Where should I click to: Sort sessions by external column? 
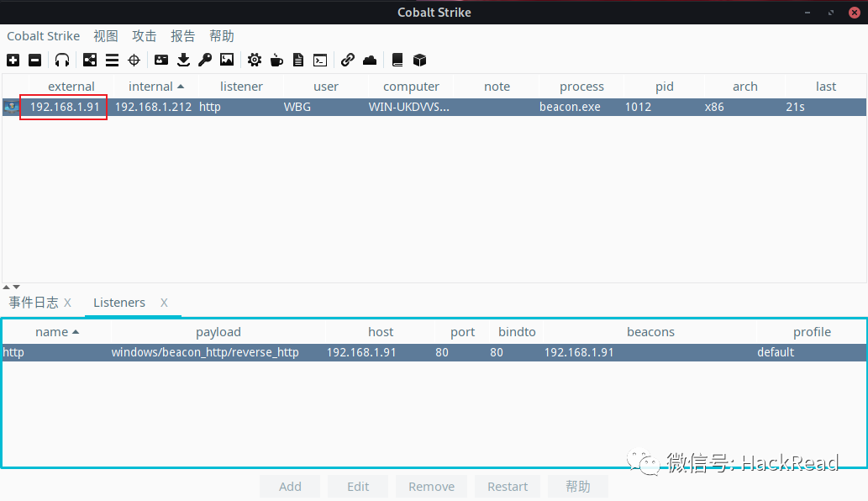click(71, 87)
